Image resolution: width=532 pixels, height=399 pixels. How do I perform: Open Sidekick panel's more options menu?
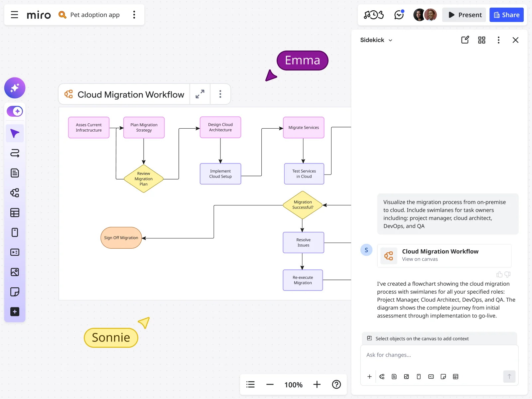(499, 40)
